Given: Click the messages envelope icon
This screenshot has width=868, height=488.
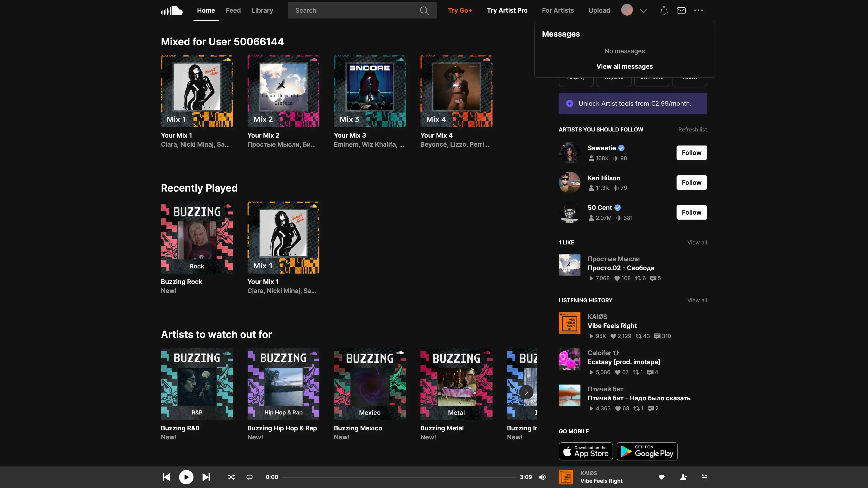Looking at the screenshot, I should point(681,10).
